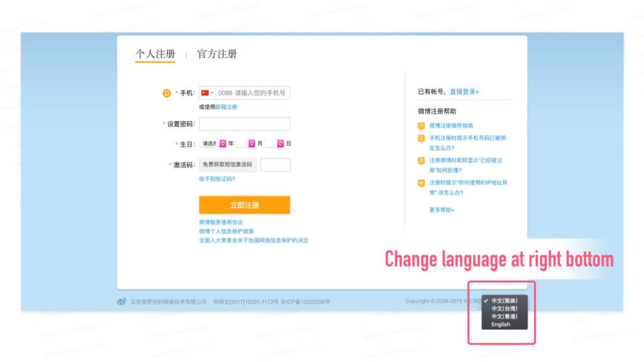This screenshot has width=644, height=362.
Task: Submit with the orange 立即注册 button
Action: click(245, 205)
